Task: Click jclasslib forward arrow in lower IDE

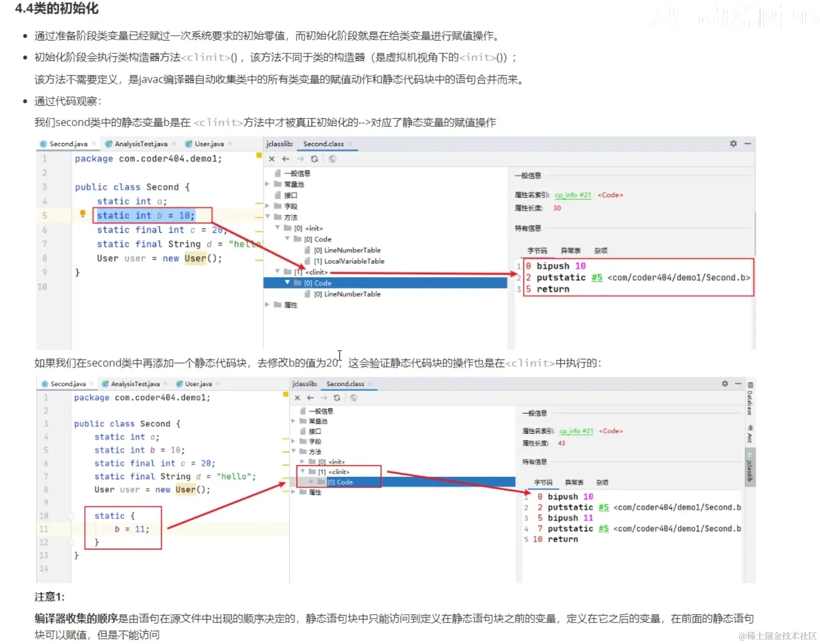Action: (x=324, y=398)
